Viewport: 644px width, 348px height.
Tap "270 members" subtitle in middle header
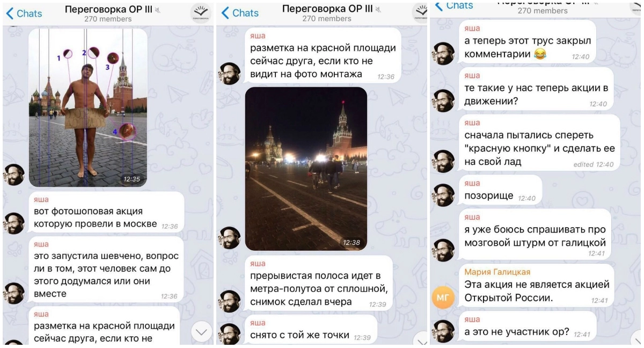(x=327, y=18)
